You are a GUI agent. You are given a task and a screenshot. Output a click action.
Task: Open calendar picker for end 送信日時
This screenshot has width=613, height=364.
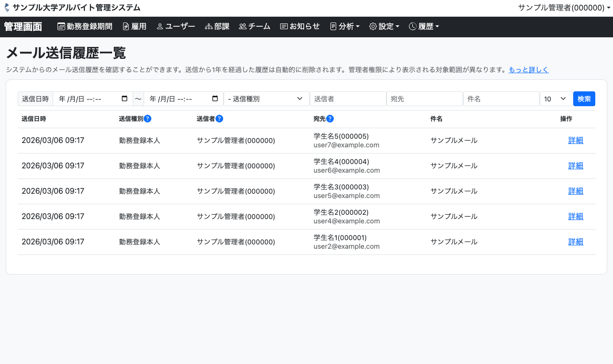coord(216,99)
